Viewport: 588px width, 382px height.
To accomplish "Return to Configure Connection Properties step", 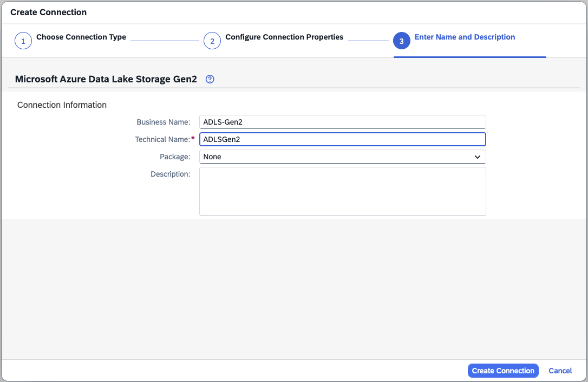I will click(x=284, y=37).
